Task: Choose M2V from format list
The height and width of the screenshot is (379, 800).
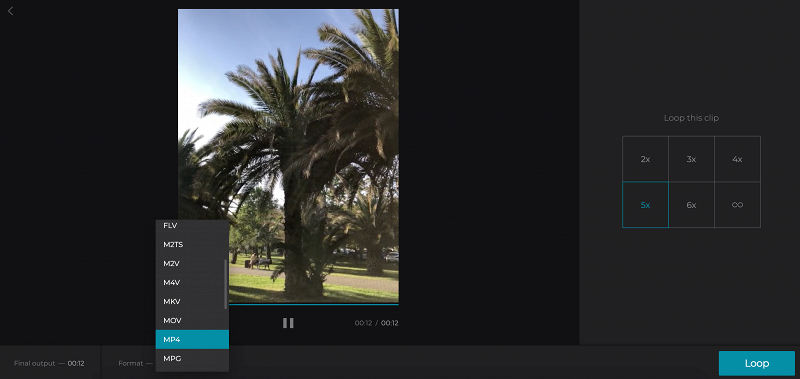Action: pos(192,263)
